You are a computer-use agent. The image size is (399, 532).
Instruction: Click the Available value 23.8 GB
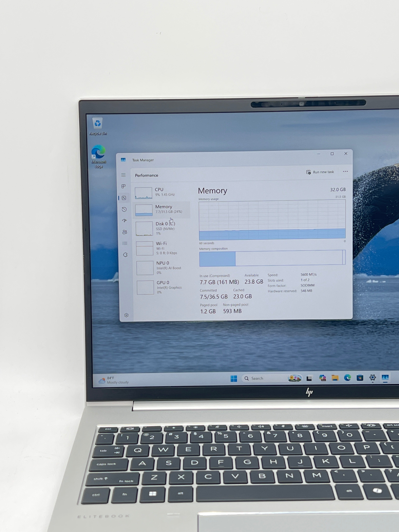click(254, 281)
